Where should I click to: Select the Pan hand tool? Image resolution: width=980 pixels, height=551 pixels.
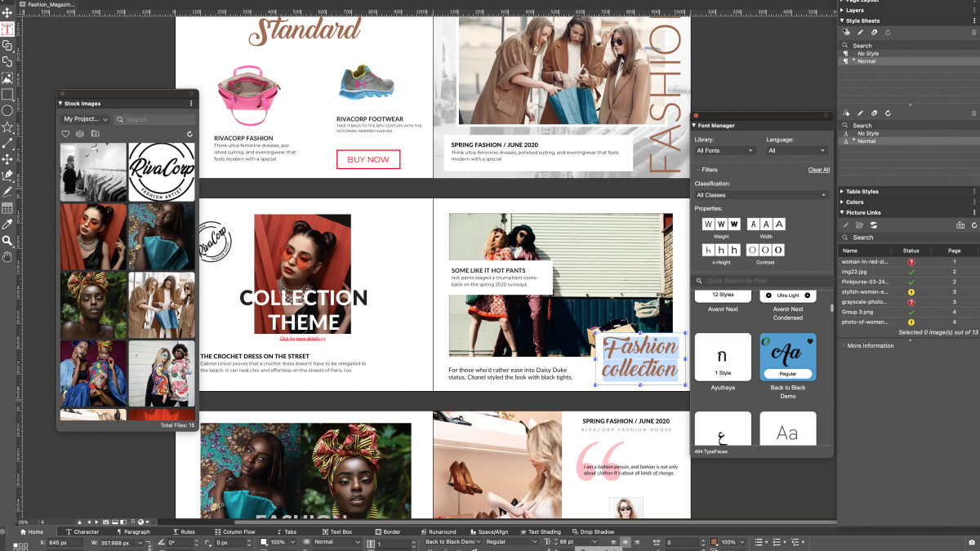click(x=7, y=257)
